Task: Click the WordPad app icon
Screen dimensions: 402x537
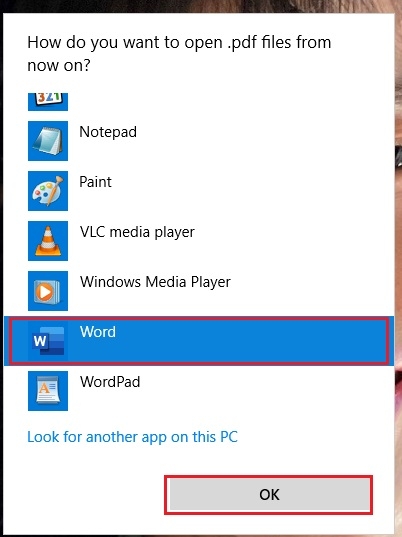Action: tap(48, 391)
